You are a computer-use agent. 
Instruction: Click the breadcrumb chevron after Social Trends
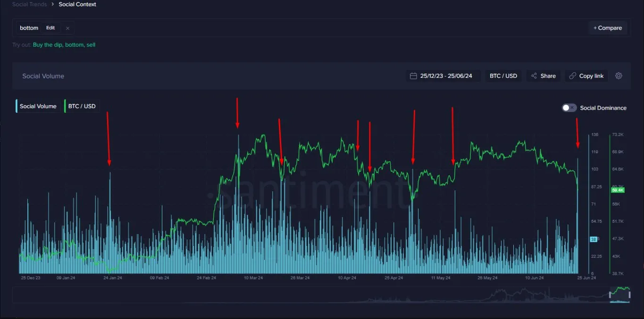(52, 4)
